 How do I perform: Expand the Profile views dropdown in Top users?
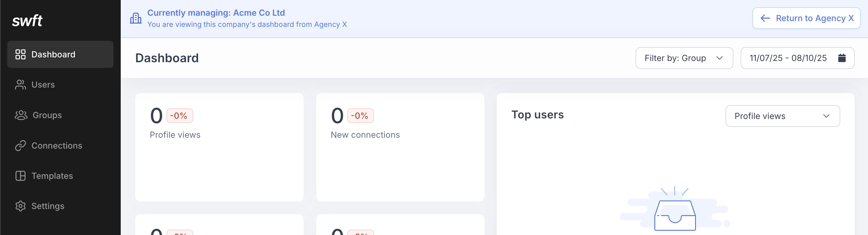pyautogui.click(x=782, y=116)
